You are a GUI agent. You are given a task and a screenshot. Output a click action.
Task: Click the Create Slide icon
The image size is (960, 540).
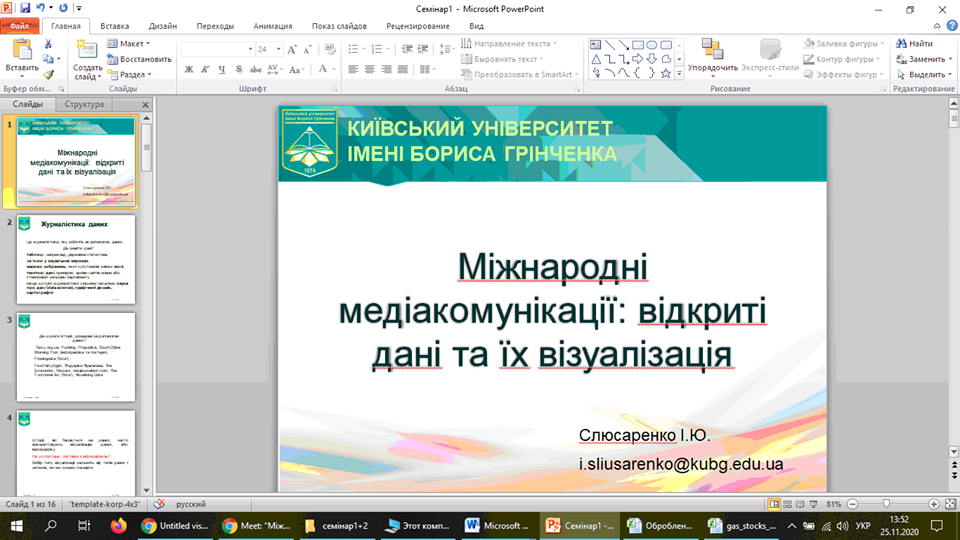click(x=87, y=48)
